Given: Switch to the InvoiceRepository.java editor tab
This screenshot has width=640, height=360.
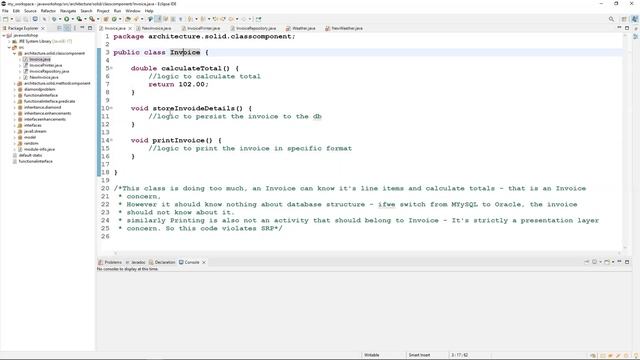Looking at the screenshot, I should (x=256, y=28).
